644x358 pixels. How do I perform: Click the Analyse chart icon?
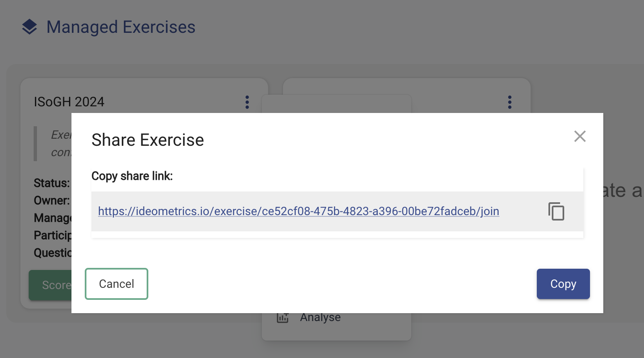[283, 318]
